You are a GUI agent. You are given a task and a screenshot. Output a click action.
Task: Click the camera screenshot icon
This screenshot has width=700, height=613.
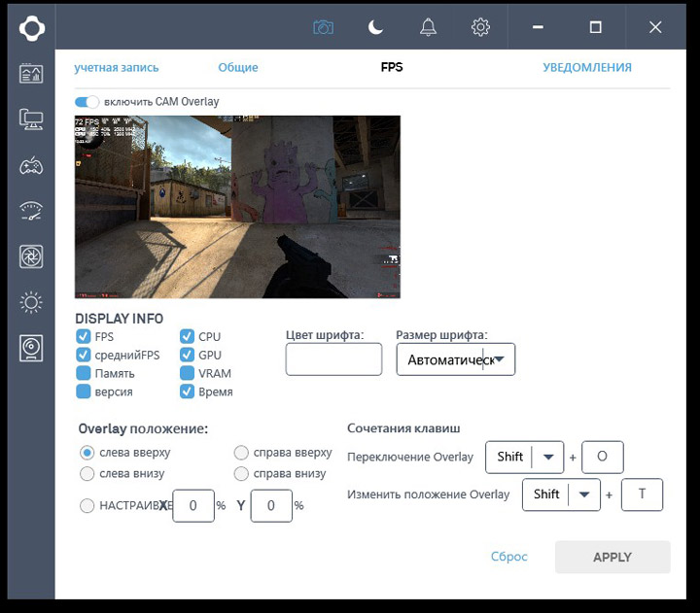tap(323, 27)
